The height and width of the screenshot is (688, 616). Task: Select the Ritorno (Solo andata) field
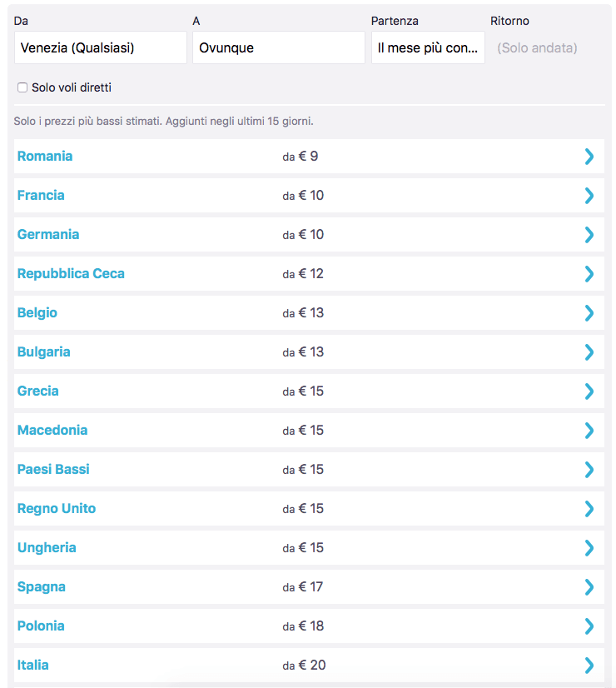click(537, 48)
